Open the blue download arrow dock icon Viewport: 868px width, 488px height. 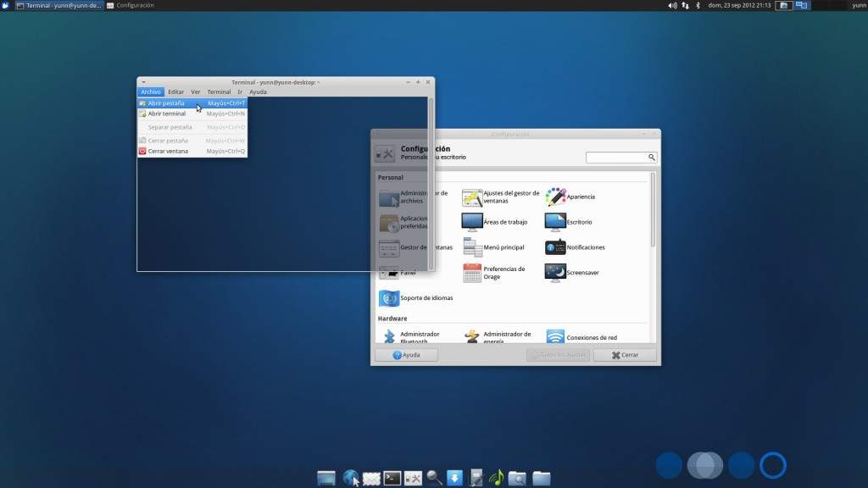point(454,478)
